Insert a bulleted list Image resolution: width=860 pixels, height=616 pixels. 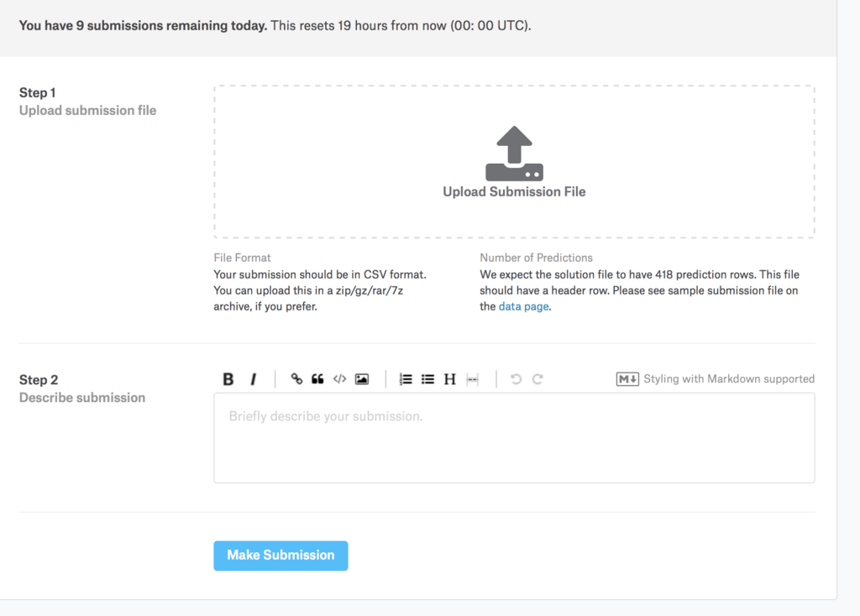point(427,379)
